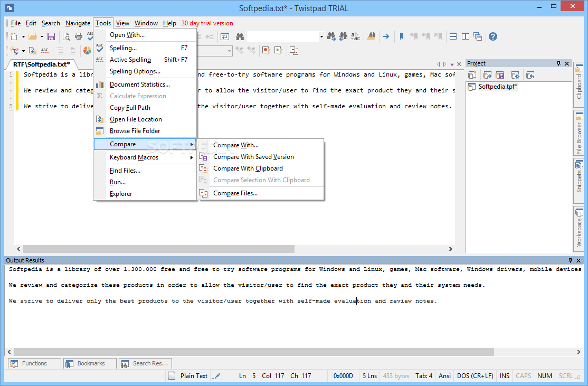Click Plain Text syntax in status bar

(x=194, y=376)
